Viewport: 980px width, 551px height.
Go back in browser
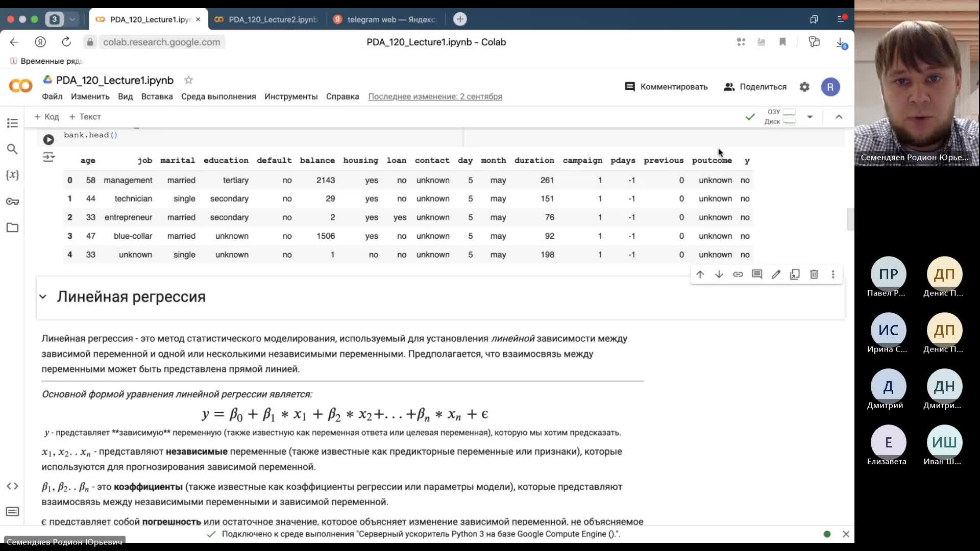point(14,42)
